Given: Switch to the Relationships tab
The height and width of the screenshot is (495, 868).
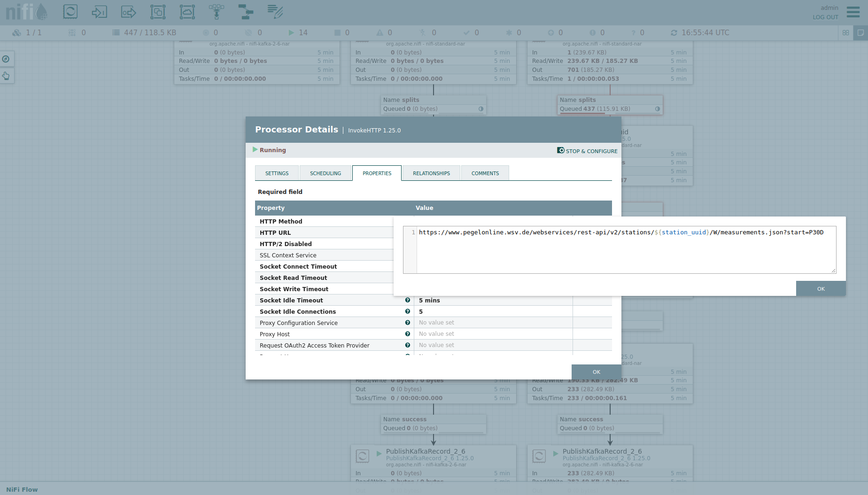Looking at the screenshot, I should pyautogui.click(x=431, y=173).
